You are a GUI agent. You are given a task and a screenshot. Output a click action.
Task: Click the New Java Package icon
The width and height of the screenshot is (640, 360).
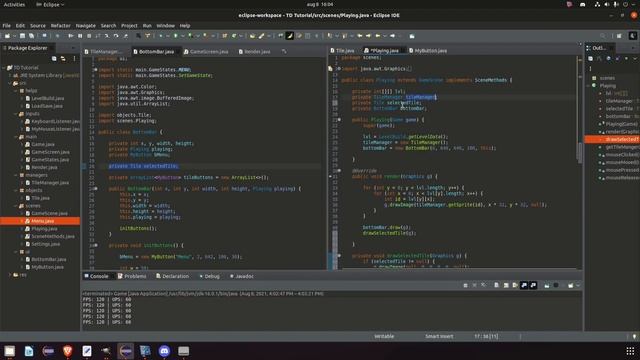click(224, 36)
